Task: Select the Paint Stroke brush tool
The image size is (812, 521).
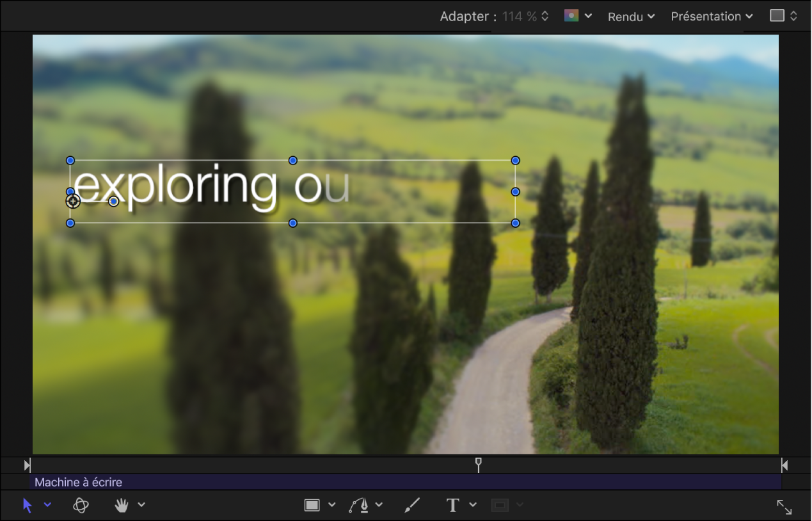Action: tap(413, 505)
